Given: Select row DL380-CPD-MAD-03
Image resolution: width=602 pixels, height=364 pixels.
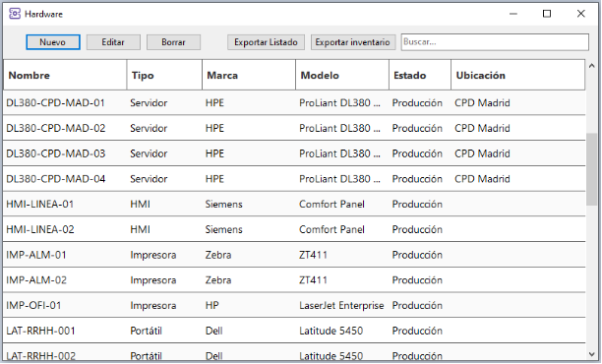Looking at the screenshot, I should pos(294,153).
